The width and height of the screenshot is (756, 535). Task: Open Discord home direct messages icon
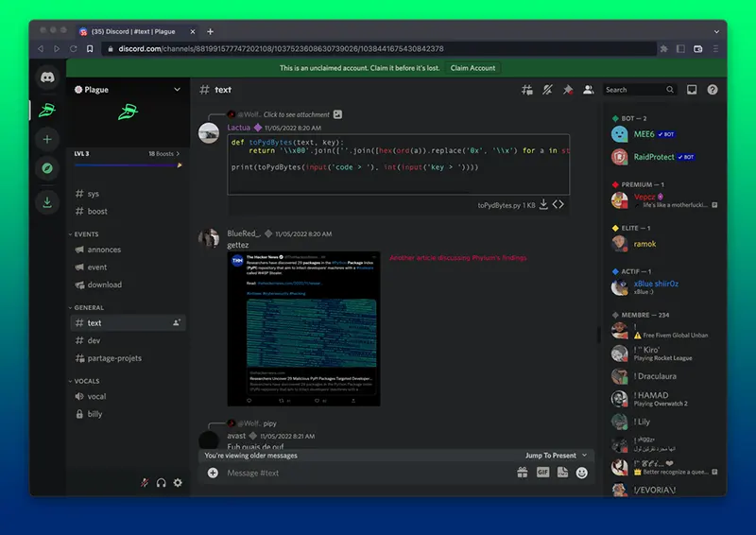click(x=47, y=78)
